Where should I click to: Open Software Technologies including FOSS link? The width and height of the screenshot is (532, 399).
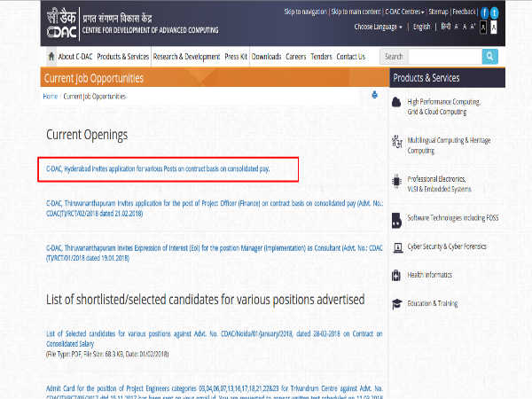click(x=453, y=218)
